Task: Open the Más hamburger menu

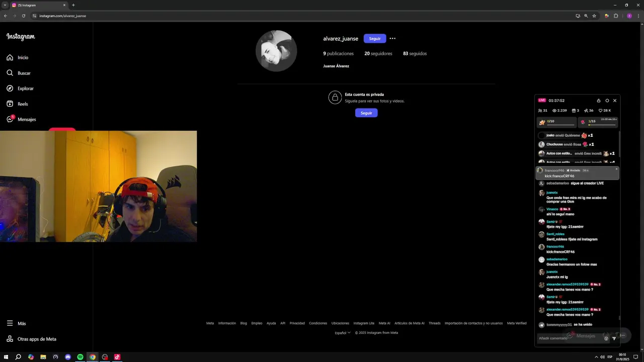Action: [16, 323]
